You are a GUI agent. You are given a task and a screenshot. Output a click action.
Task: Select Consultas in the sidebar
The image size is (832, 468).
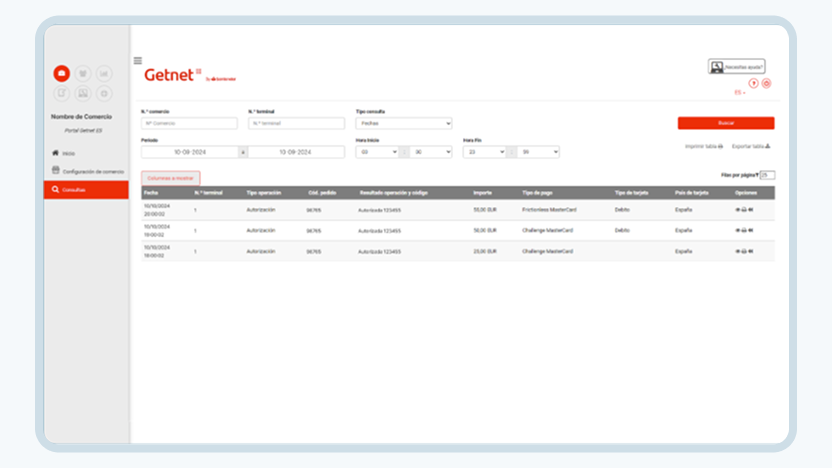(x=86, y=189)
